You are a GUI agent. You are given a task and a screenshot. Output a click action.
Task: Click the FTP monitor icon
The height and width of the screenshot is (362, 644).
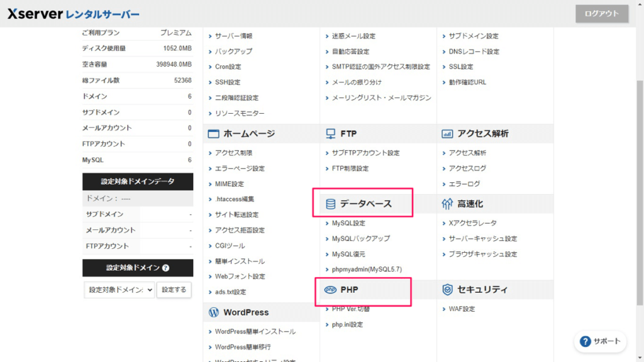coord(330,134)
